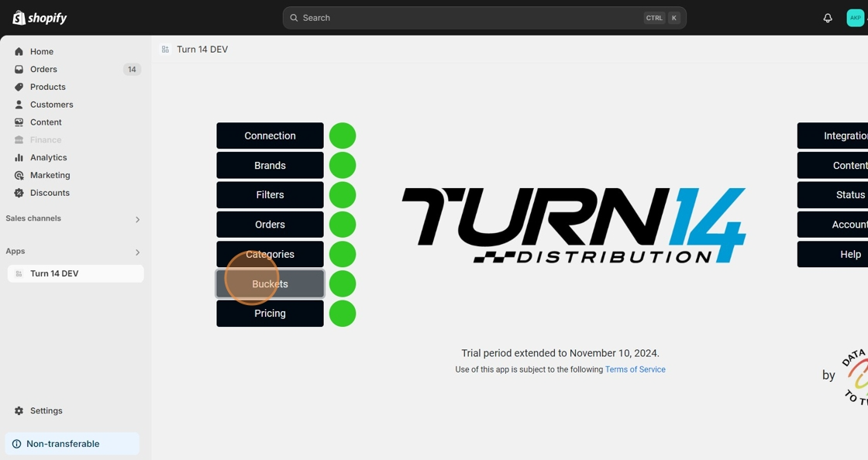The width and height of the screenshot is (868, 460).
Task: Click the Orders count badge 14
Action: pos(132,69)
